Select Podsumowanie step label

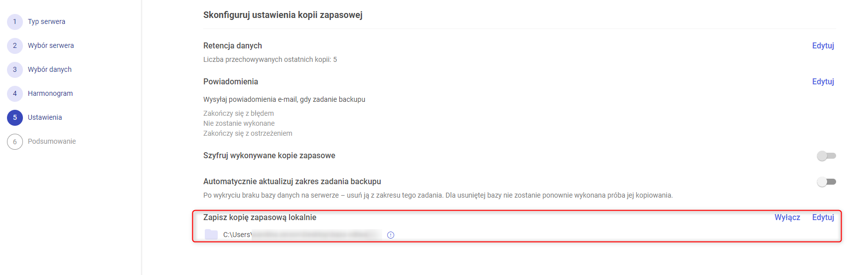[52, 142]
